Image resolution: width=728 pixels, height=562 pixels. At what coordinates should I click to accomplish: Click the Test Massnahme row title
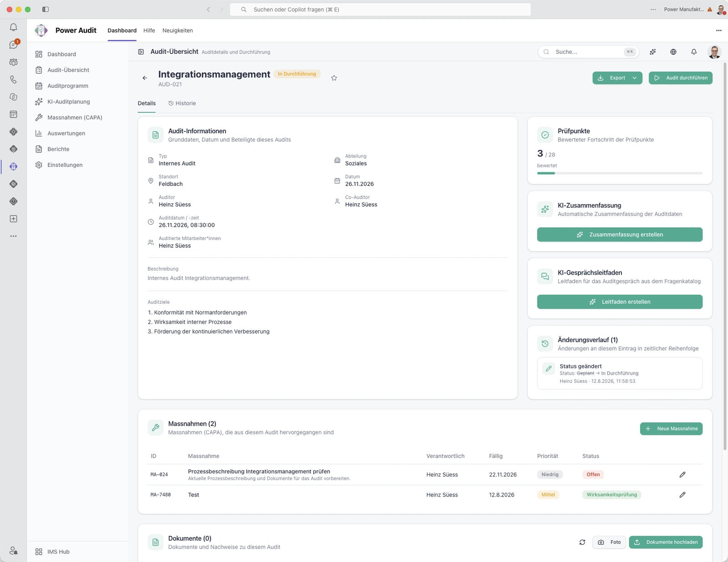193,495
